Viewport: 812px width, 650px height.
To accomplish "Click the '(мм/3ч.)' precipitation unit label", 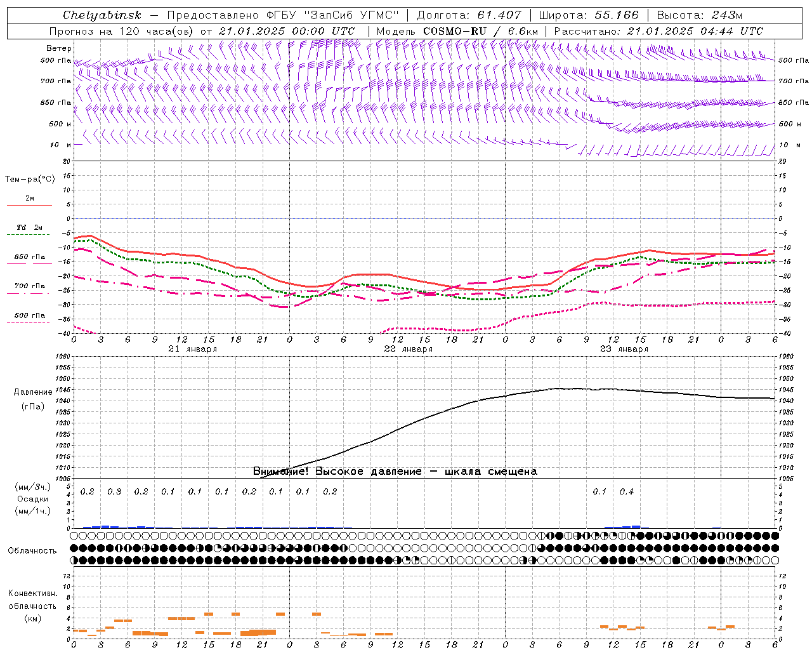I will point(33,487).
